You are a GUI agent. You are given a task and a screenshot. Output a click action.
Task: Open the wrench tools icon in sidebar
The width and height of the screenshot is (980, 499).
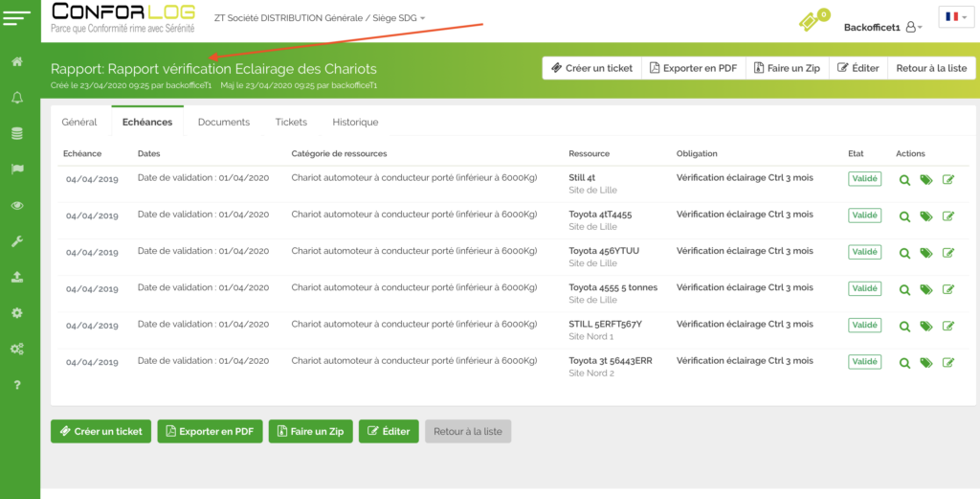pyautogui.click(x=17, y=241)
